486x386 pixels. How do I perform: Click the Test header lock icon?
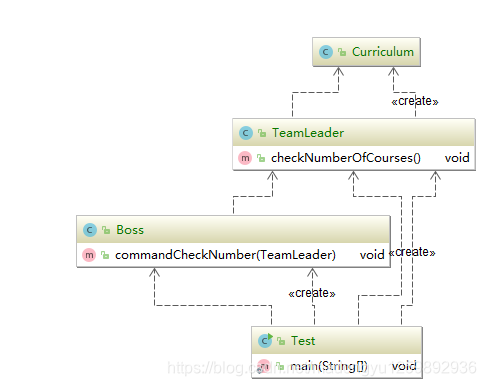(x=281, y=341)
